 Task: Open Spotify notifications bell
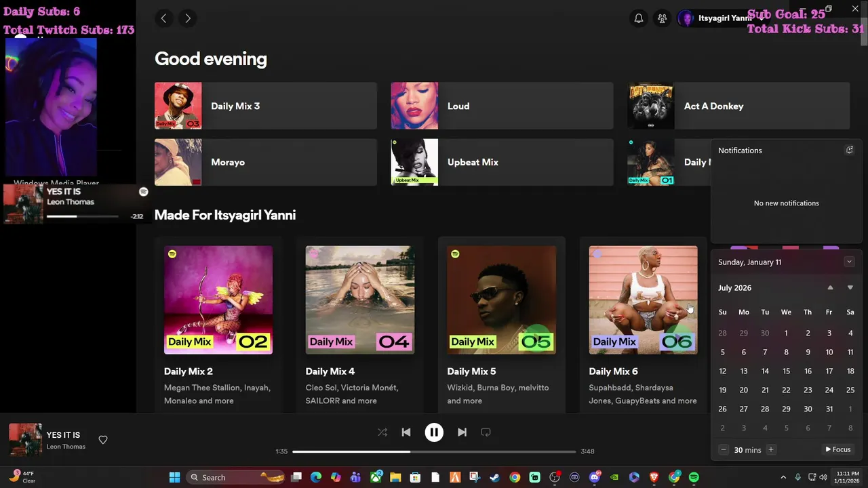639,18
